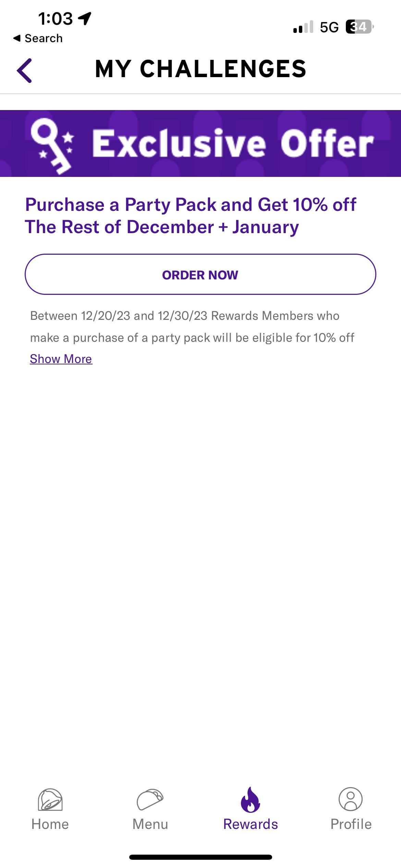Image resolution: width=401 pixels, height=868 pixels.
Task: Open the Exclusive Offer banner
Action: coord(200,143)
